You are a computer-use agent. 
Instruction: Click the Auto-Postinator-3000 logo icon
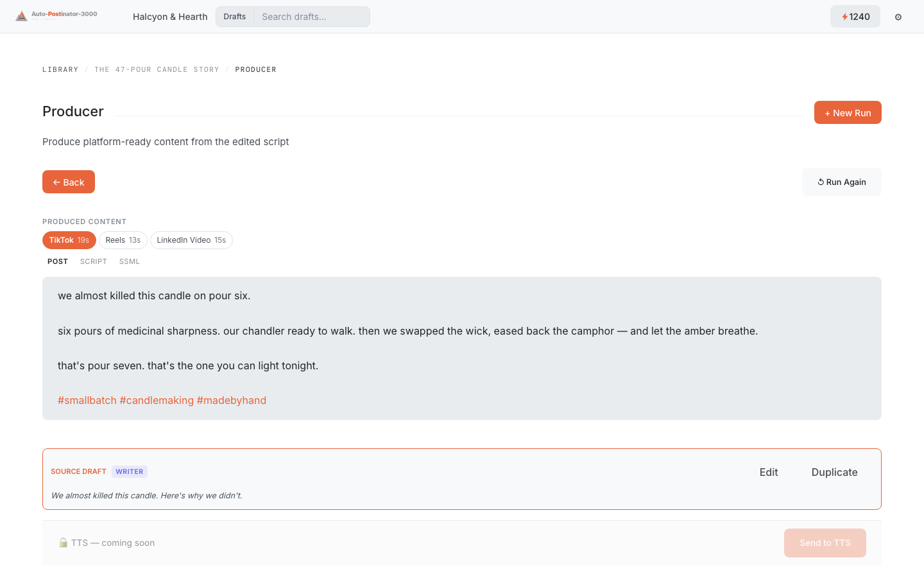click(22, 16)
